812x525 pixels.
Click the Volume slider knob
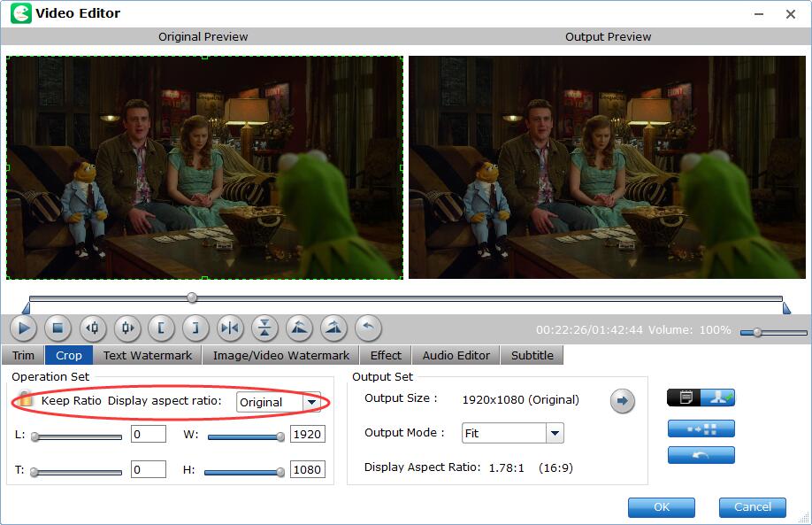tap(757, 332)
